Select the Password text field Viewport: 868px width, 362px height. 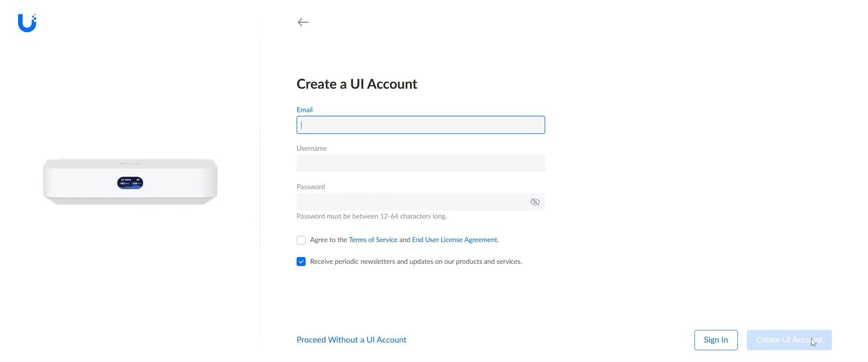(411, 202)
